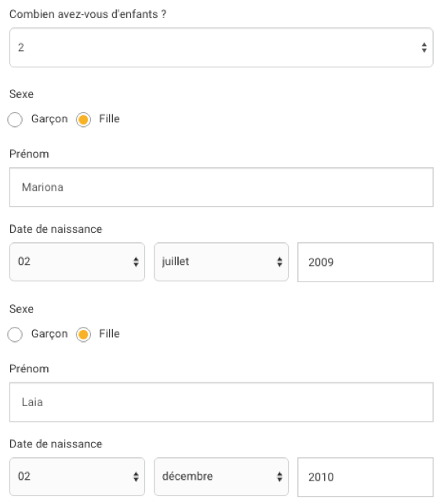
Task: Click the birth year field showing 2010
Action: click(366, 477)
